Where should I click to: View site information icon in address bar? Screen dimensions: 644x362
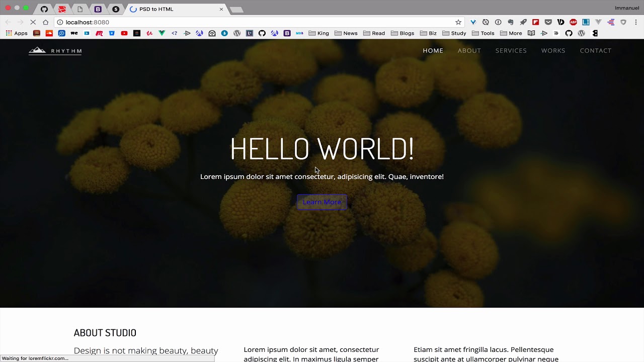(60, 22)
